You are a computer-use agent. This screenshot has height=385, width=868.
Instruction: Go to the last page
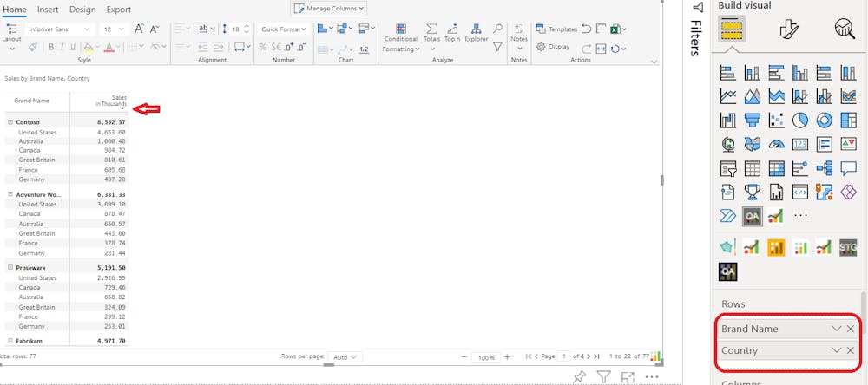(596, 356)
